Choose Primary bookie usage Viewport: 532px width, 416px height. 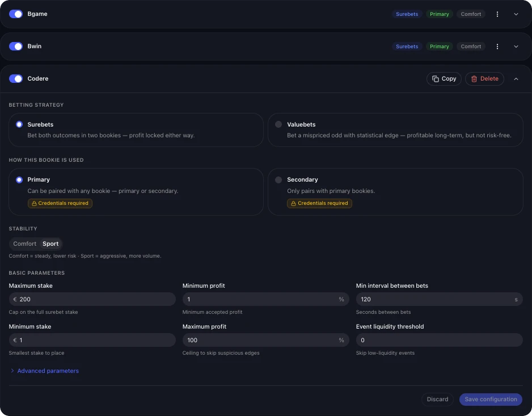136,192
